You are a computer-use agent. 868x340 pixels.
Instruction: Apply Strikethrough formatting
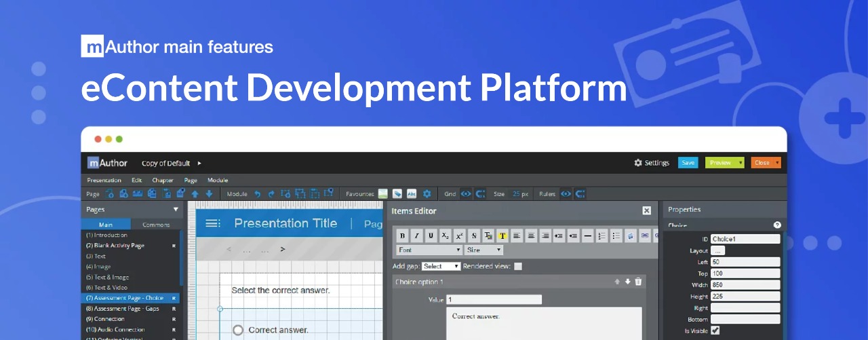coord(474,235)
